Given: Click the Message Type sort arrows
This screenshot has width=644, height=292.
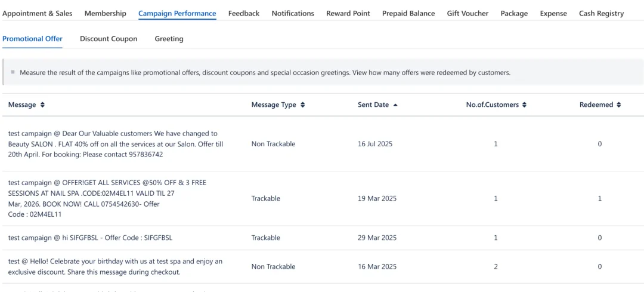Looking at the screenshot, I should click(x=302, y=105).
